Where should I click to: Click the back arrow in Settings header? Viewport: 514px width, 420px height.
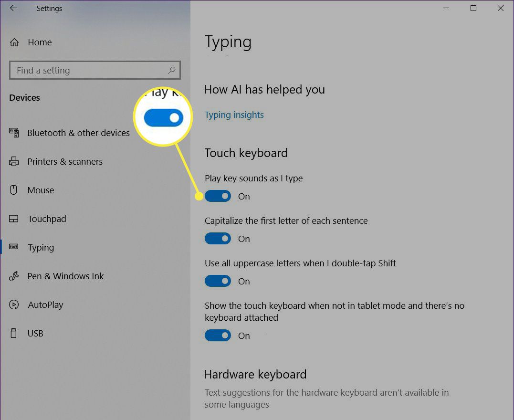click(13, 9)
